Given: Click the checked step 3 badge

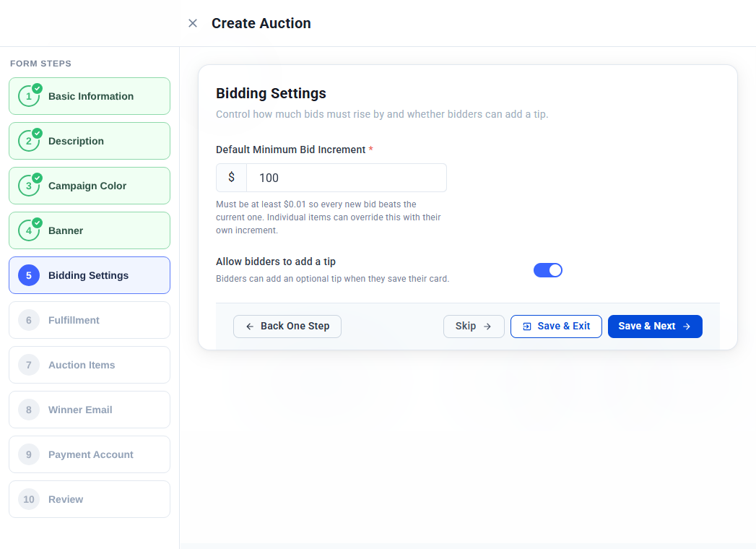Looking at the screenshot, I should point(29,186).
